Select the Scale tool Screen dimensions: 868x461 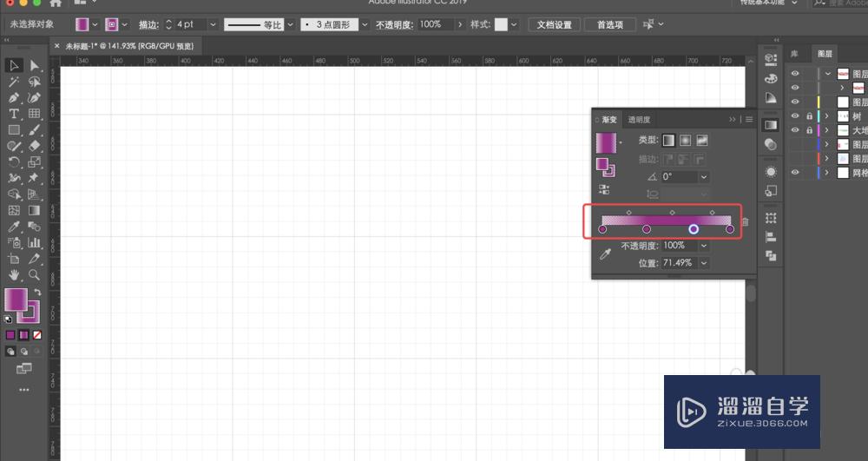(35, 162)
